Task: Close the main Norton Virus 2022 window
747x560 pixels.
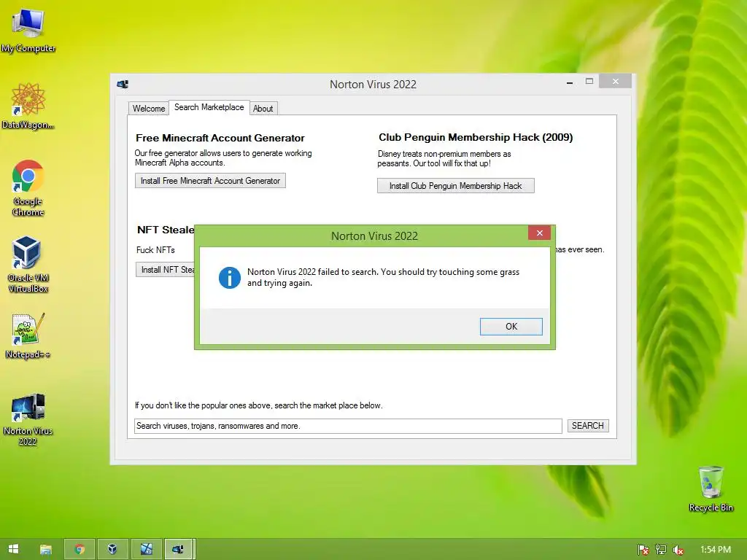Action: coord(616,82)
